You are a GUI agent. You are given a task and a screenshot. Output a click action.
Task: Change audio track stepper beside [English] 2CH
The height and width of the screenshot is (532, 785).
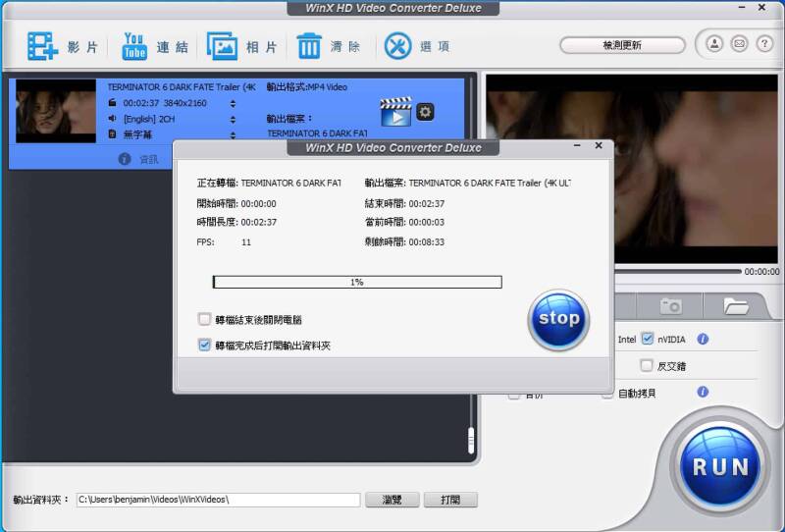[x=233, y=120]
